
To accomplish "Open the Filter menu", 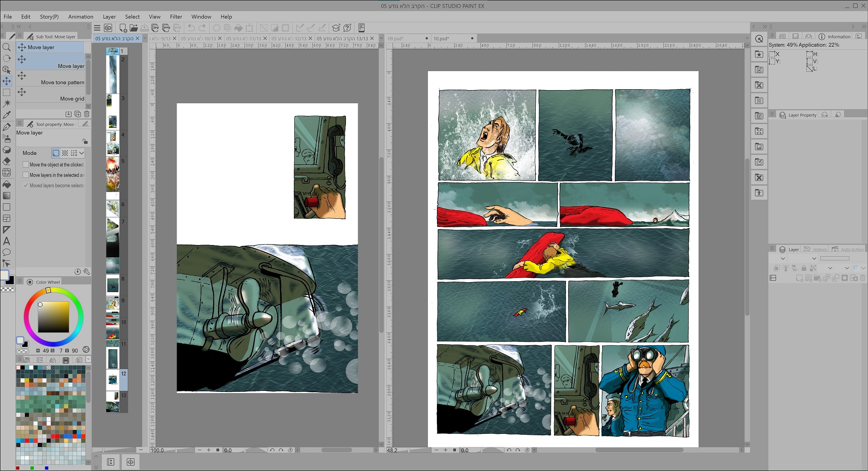I will [x=176, y=17].
